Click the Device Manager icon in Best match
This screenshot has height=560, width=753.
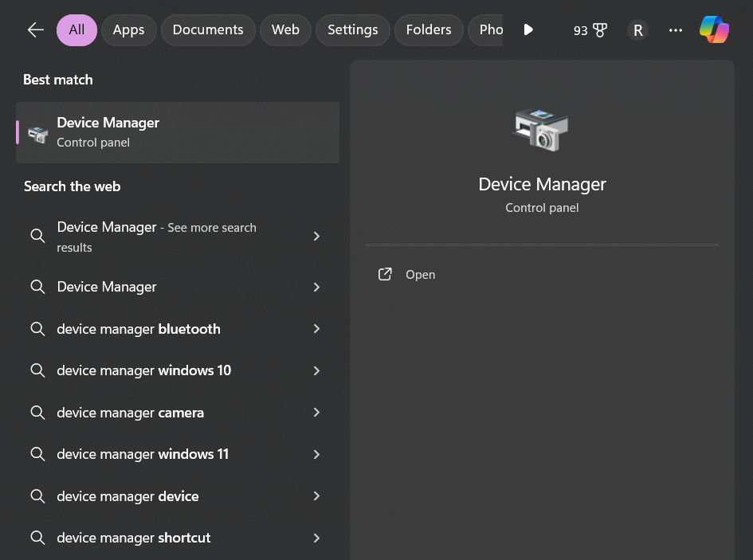tap(38, 134)
